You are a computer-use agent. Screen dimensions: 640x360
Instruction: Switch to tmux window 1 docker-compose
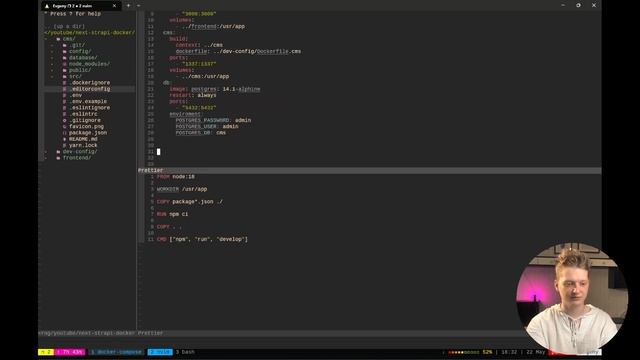point(117,352)
